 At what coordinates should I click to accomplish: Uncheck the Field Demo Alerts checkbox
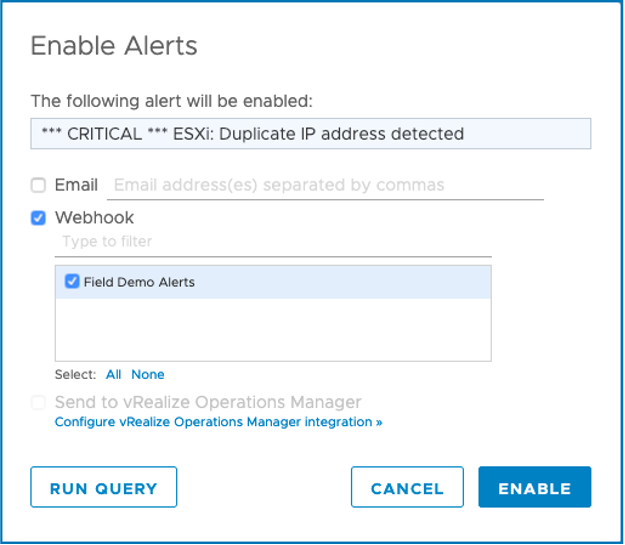coord(72,282)
